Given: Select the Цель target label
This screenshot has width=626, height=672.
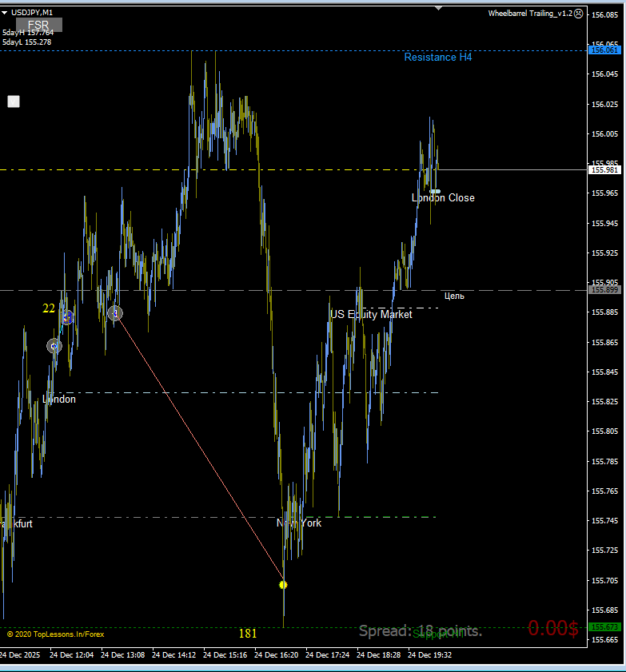Looking at the screenshot, I should click(x=454, y=296).
